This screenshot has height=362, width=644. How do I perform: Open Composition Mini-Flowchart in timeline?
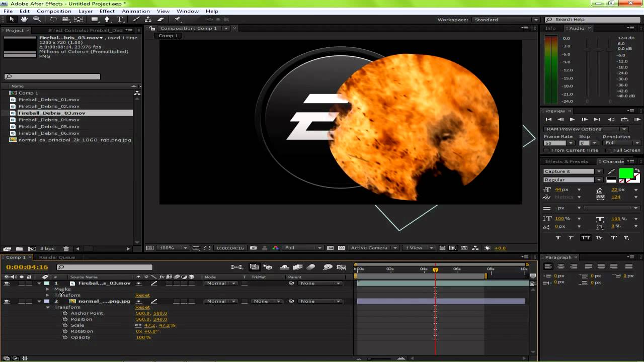click(236, 267)
